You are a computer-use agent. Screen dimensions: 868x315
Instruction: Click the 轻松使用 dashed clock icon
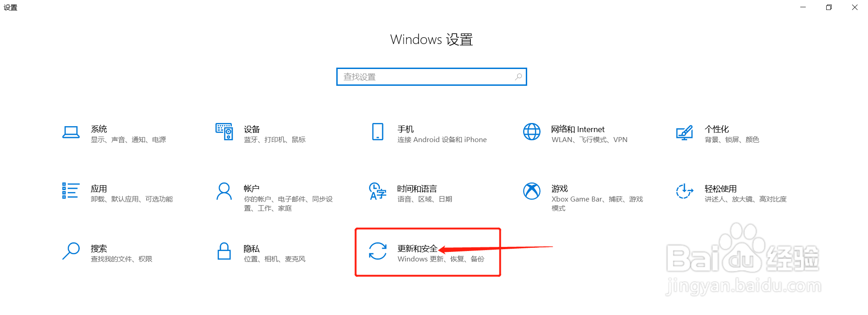pos(684,191)
